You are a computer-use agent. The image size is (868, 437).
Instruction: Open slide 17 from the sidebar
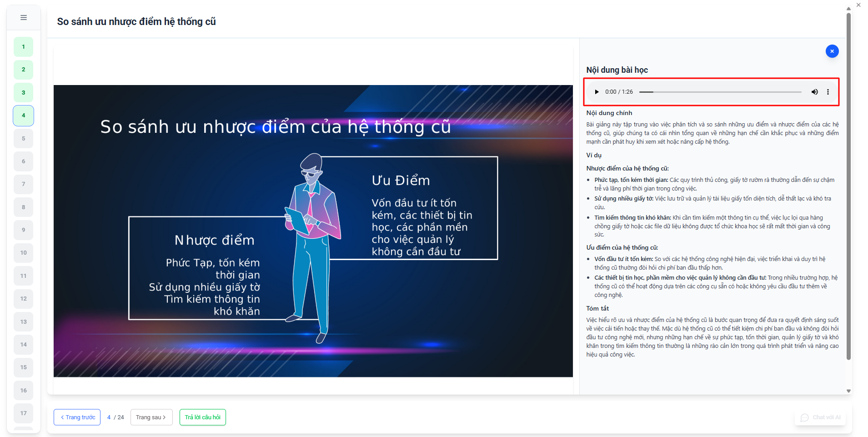(24, 413)
